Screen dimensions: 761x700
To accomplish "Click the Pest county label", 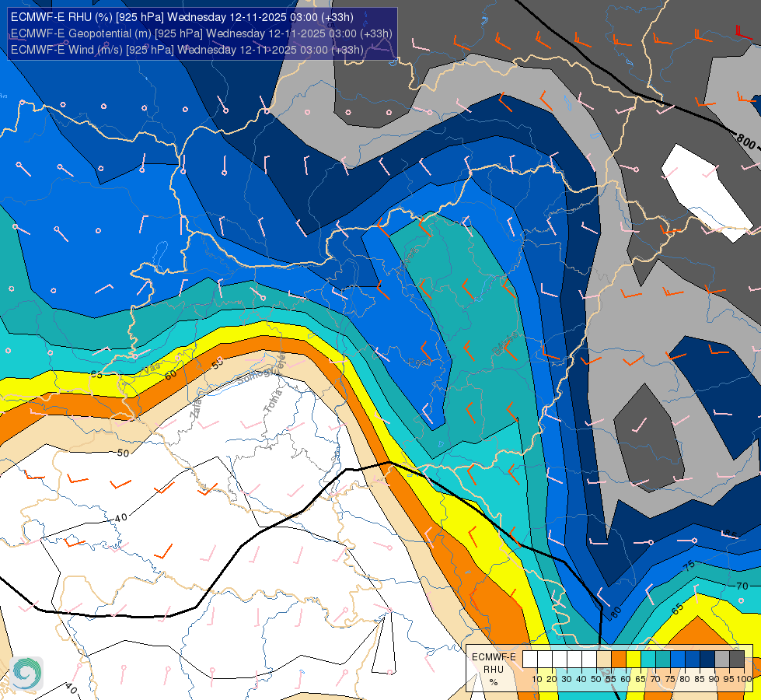I will click(x=419, y=362).
